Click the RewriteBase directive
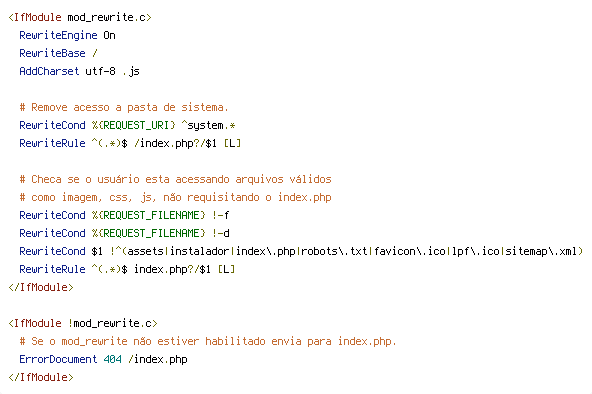 tap(52, 53)
